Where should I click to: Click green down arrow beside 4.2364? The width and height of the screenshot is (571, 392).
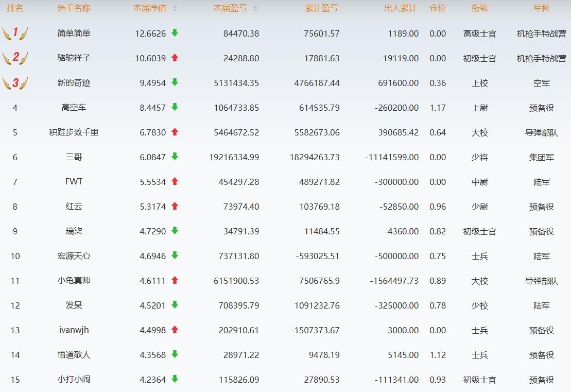[175, 379]
